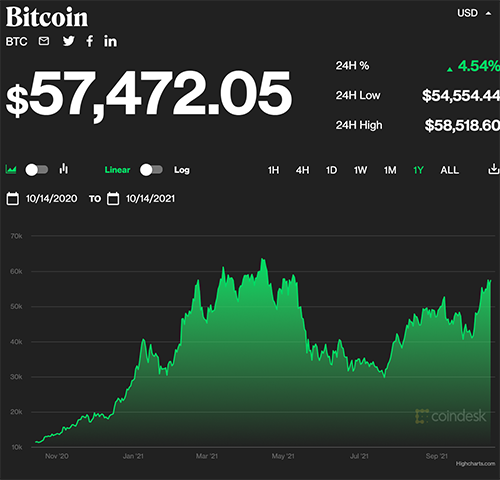Edit the end date 10/14/2021
The image size is (500, 480).
coord(150,199)
